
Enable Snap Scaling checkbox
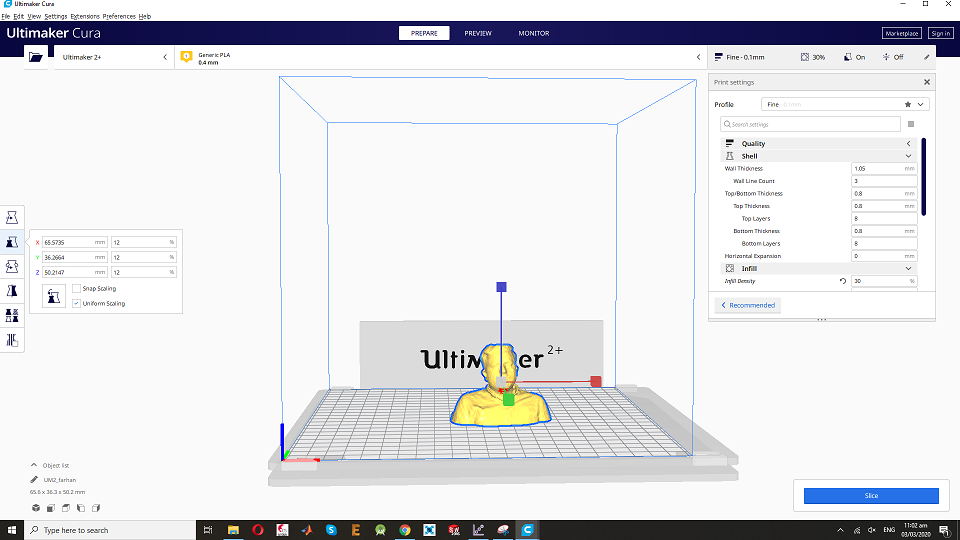[x=77, y=288]
